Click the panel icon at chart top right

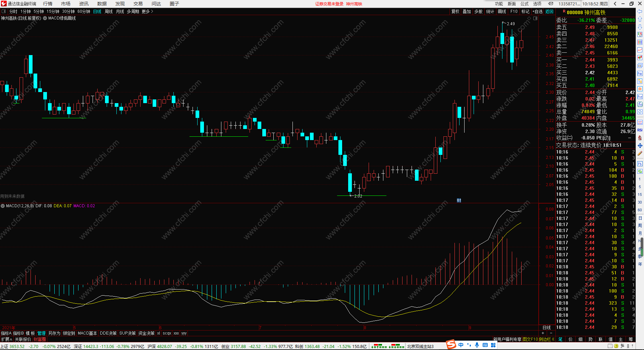[x=535, y=18]
